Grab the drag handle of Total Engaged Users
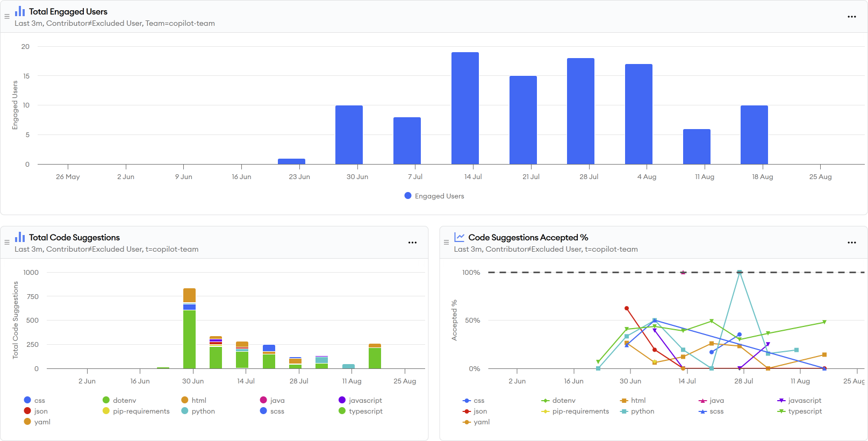This screenshot has width=868, height=441. 7,17
